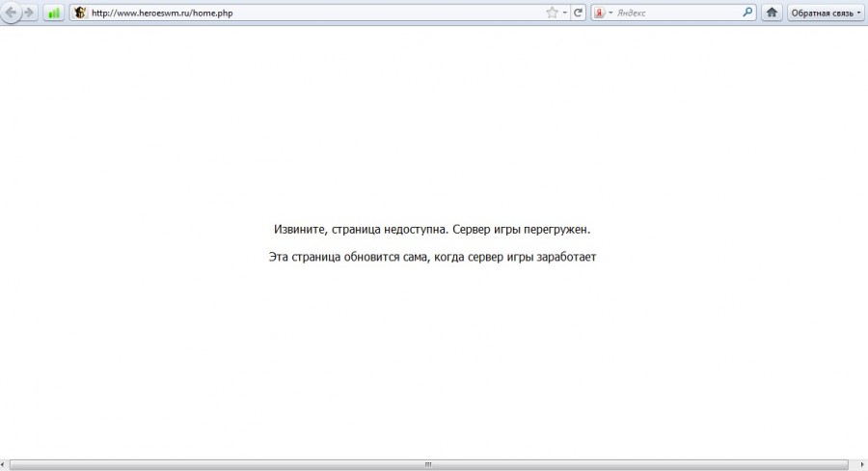
Task: Open the address history dropdown arrow
Action: point(564,13)
